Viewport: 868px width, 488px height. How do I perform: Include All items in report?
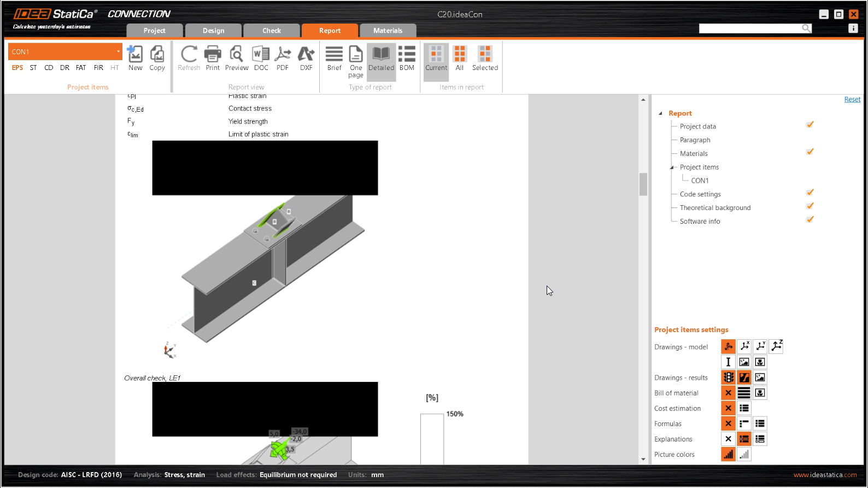tap(460, 59)
